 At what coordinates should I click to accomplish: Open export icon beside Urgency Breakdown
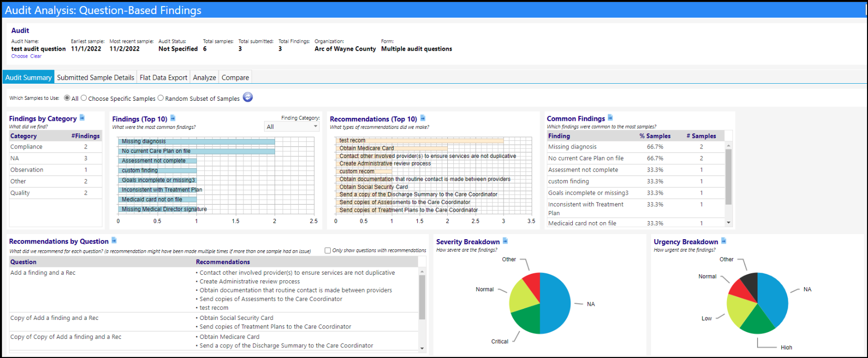[x=723, y=241]
